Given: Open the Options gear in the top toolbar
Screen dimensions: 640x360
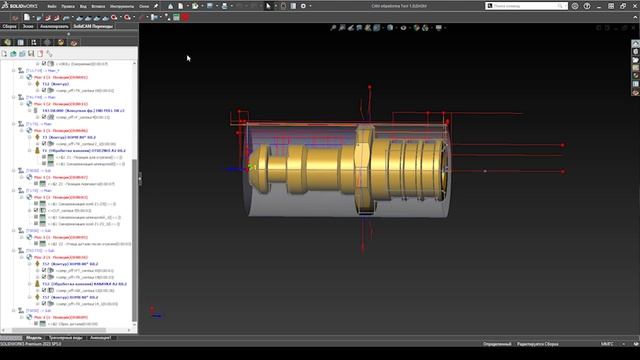Looking at the screenshot, I should [x=303, y=6].
